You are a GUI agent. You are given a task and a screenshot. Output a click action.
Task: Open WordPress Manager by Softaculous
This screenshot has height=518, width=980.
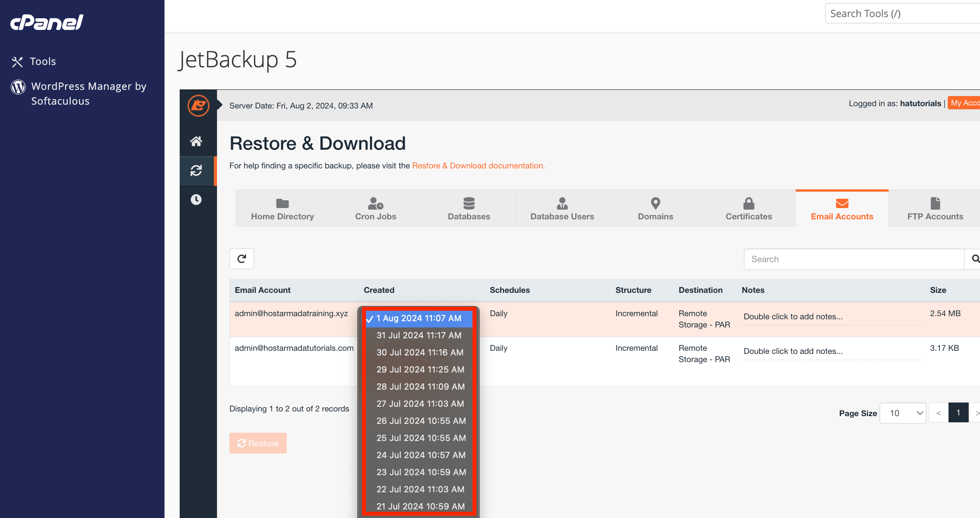pyautogui.click(x=79, y=93)
